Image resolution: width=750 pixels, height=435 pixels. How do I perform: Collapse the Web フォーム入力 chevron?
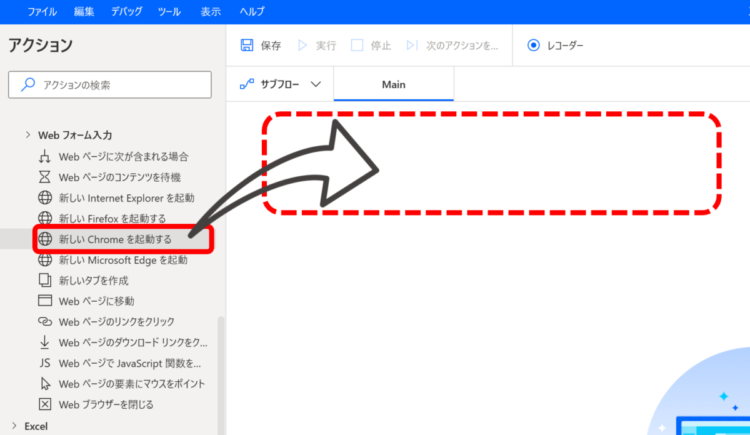tap(28, 135)
